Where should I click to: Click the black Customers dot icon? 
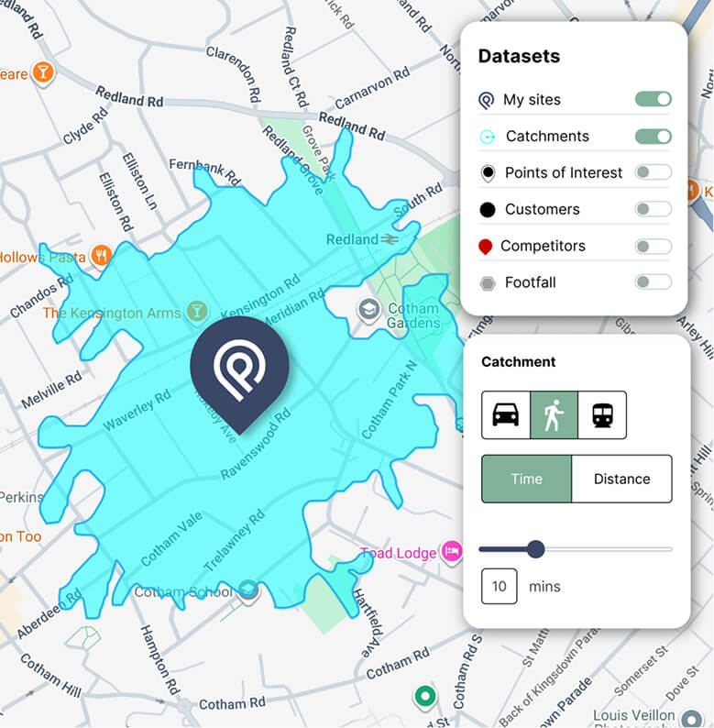pyautogui.click(x=488, y=210)
